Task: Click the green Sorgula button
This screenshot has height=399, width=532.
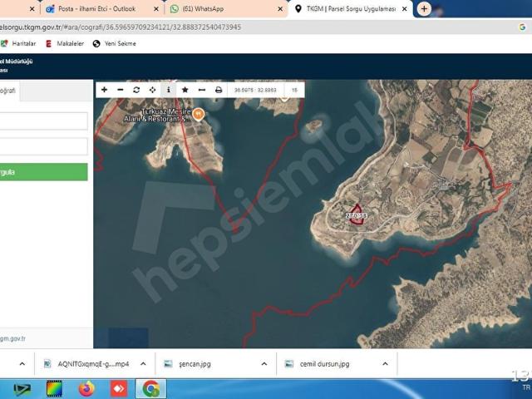Action: [x=44, y=172]
